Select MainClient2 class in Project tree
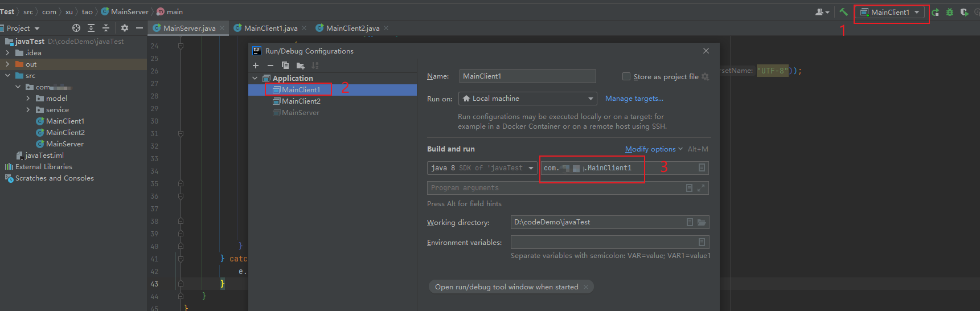 (x=60, y=133)
